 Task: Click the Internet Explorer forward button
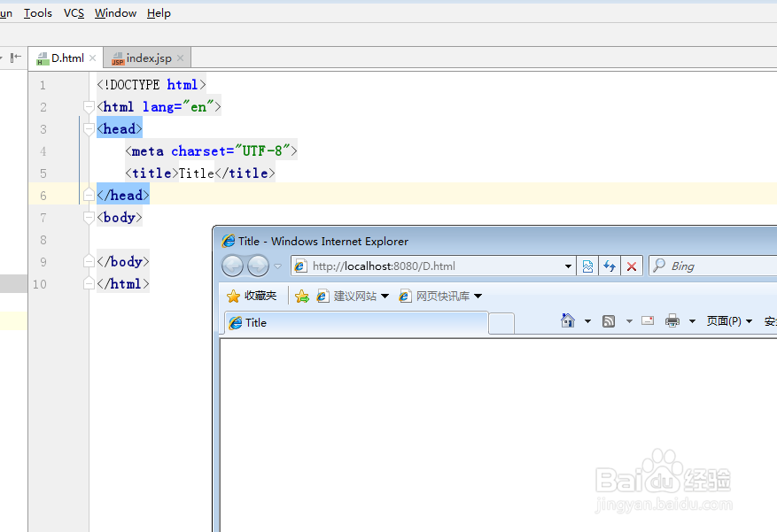pos(258,266)
